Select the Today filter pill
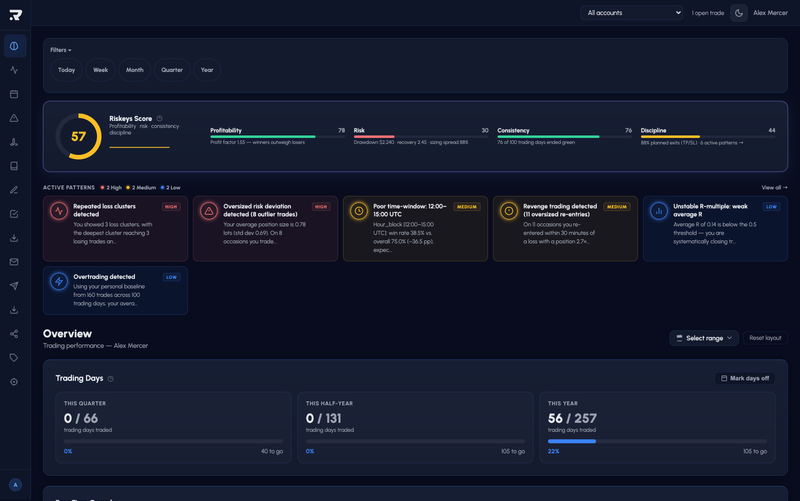Image resolution: width=800 pixels, height=501 pixels. (66, 70)
